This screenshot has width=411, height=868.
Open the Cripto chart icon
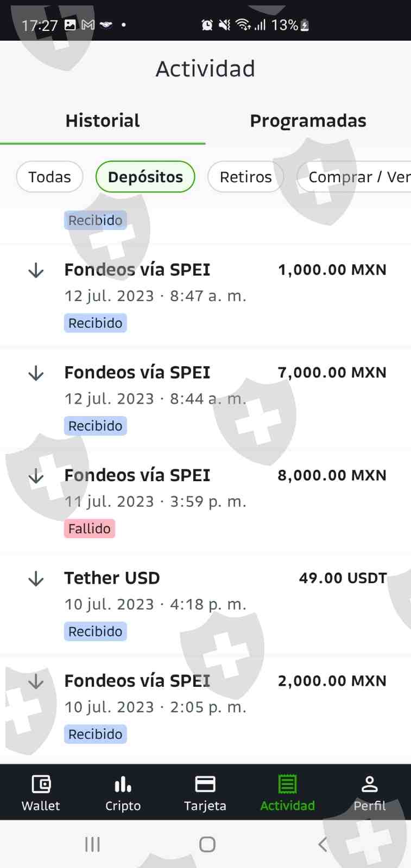123,784
